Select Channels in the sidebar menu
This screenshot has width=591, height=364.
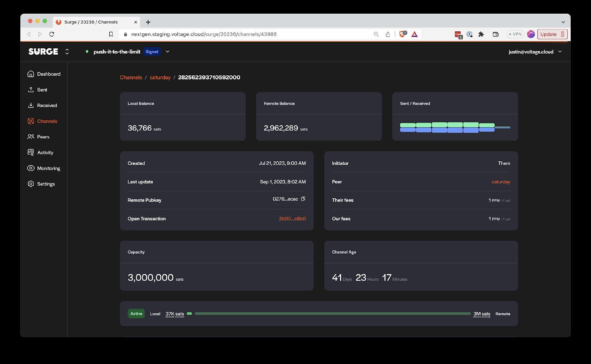click(x=47, y=121)
